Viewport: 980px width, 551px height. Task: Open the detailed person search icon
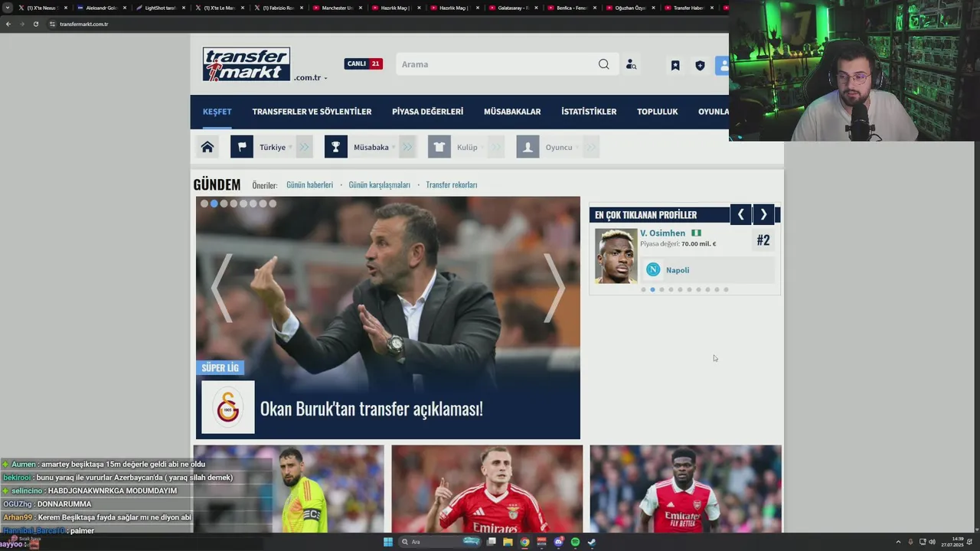631,65
